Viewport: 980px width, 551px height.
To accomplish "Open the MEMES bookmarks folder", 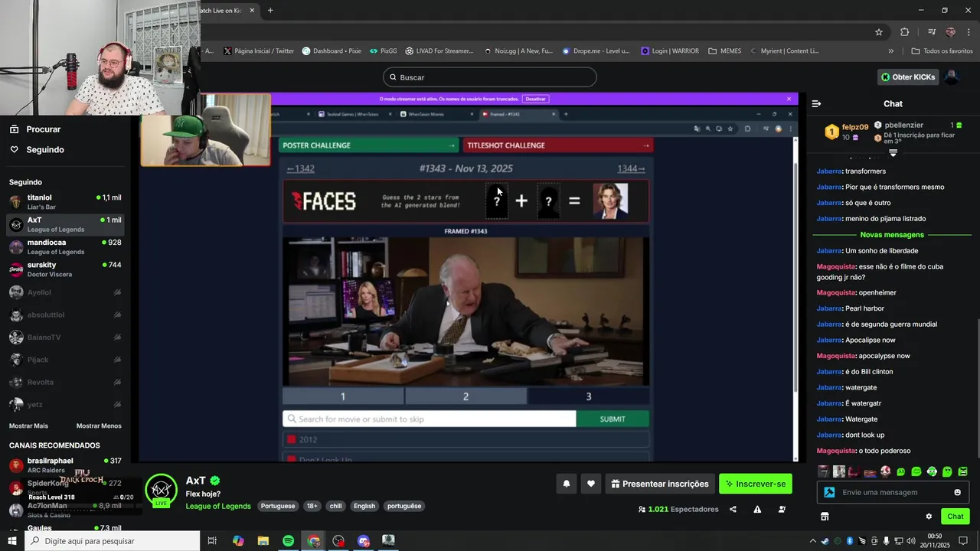I will point(725,51).
